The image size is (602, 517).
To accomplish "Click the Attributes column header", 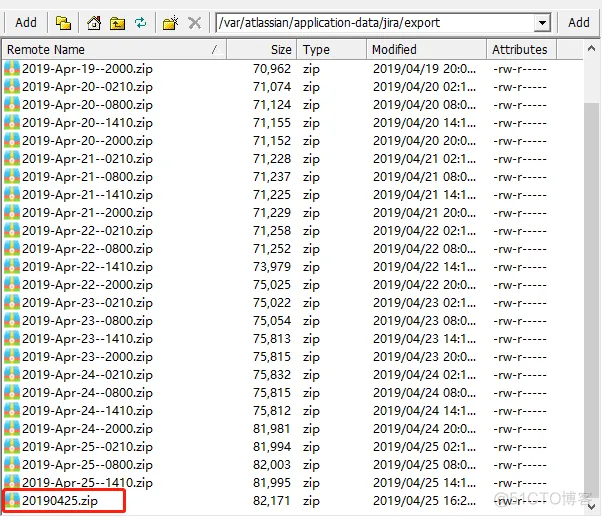I will tap(521, 50).
